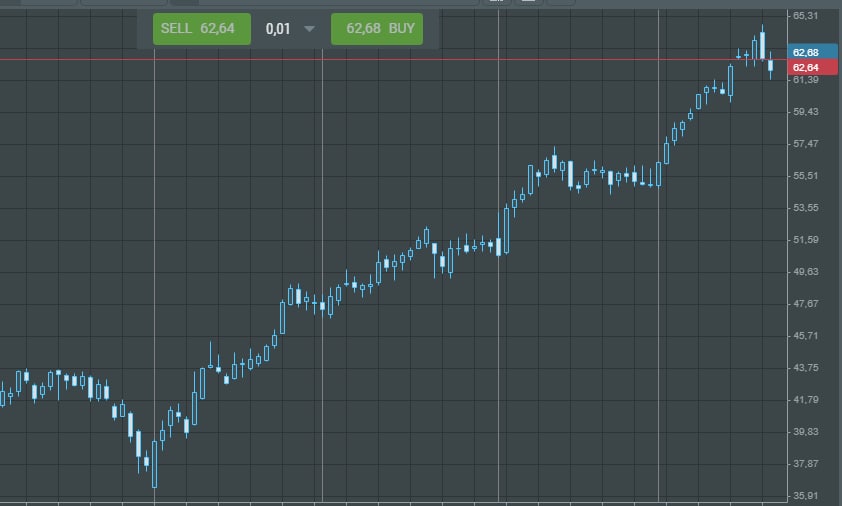Click the 55,51 price axis label
Image resolution: width=842 pixels, height=506 pixels.
click(x=805, y=176)
